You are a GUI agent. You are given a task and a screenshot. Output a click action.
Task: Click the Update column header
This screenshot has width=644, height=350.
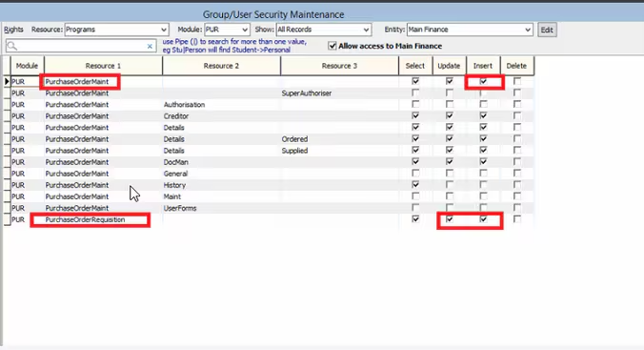click(449, 66)
